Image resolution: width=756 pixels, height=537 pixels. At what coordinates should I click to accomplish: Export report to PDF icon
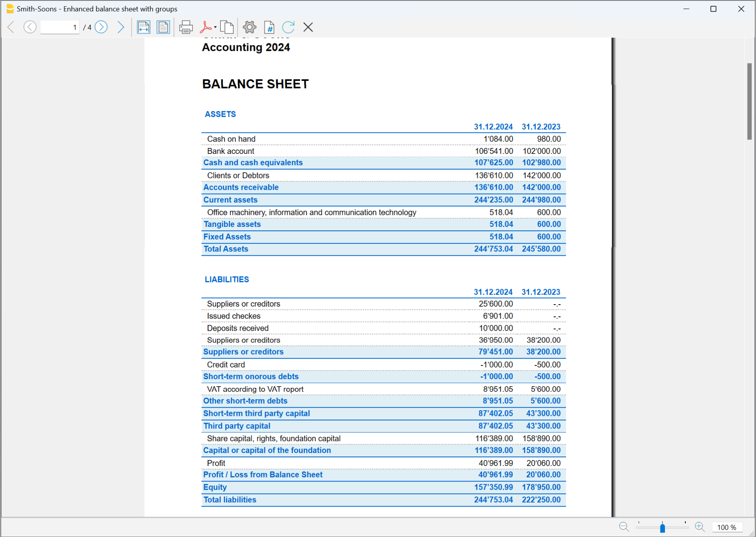[205, 27]
